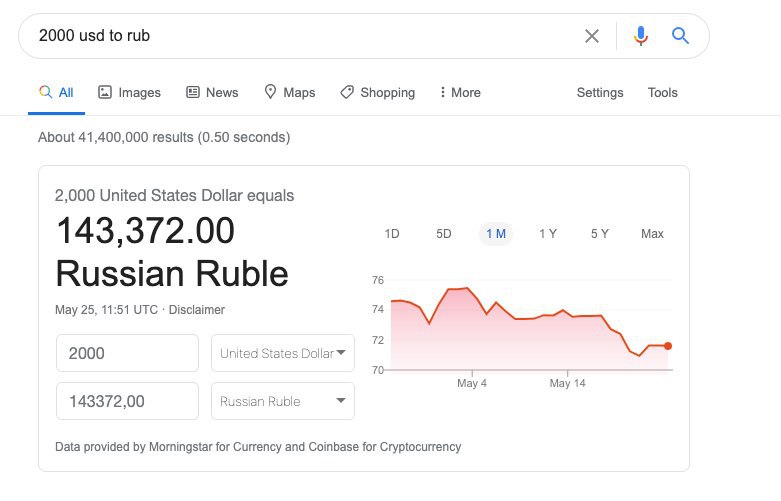Click the Maps location pin icon
The height and width of the screenshot is (501, 781).
270,92
